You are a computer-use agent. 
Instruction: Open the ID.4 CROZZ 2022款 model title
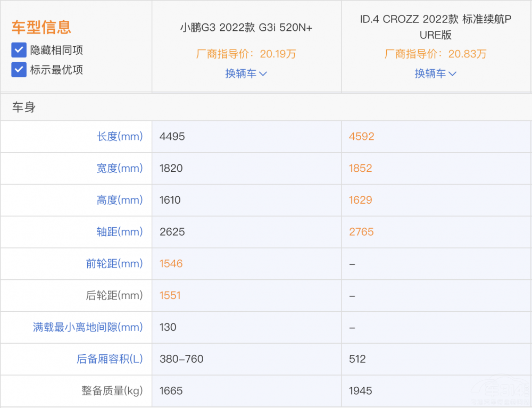coord(435,27)
